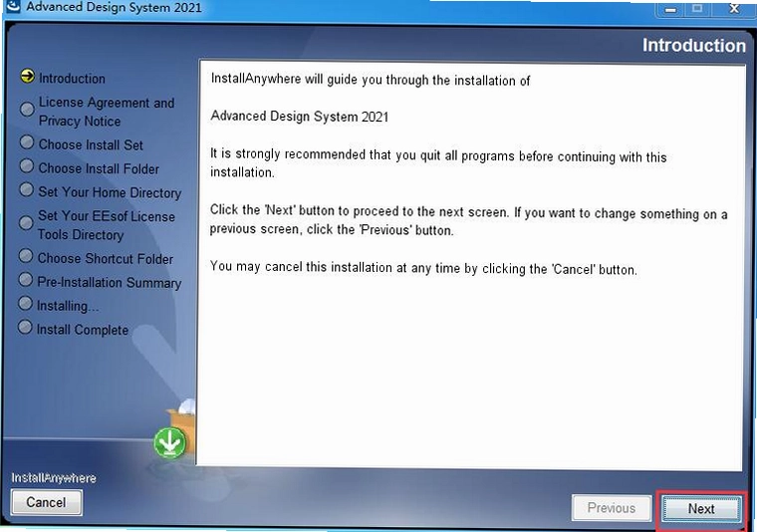757x532 pixels.
Task: Click the Pre-Installation Summary label
Action: click(x=110, y=282)
